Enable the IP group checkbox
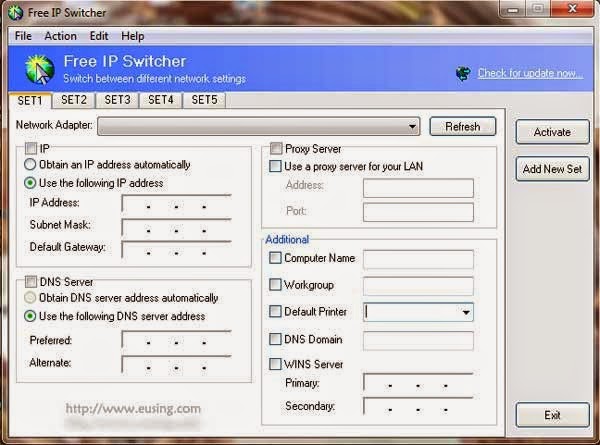600x445 pixels. pos(31,148)
